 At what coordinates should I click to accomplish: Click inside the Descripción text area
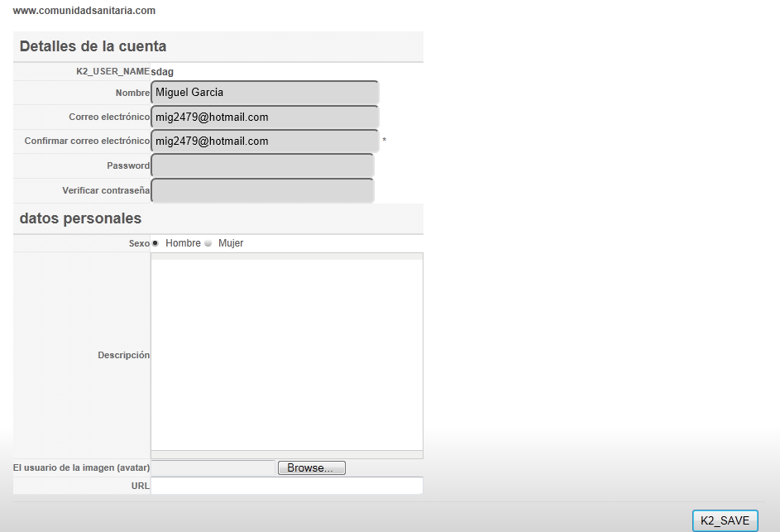pos(287,355)
